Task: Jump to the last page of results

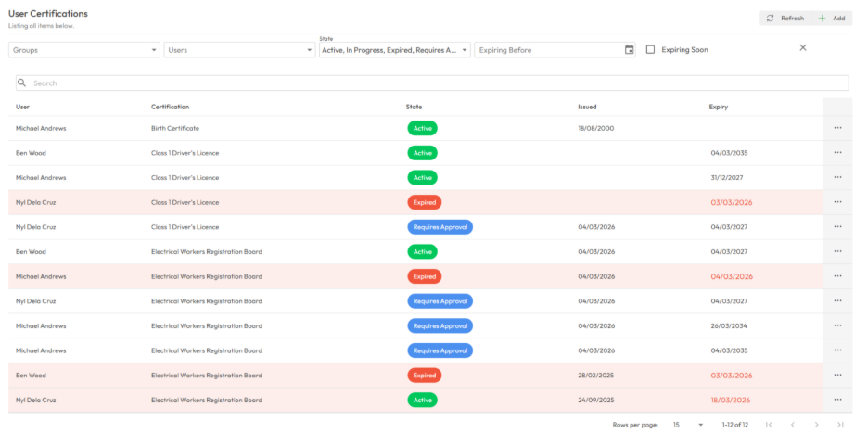Action: coord(840,425)
